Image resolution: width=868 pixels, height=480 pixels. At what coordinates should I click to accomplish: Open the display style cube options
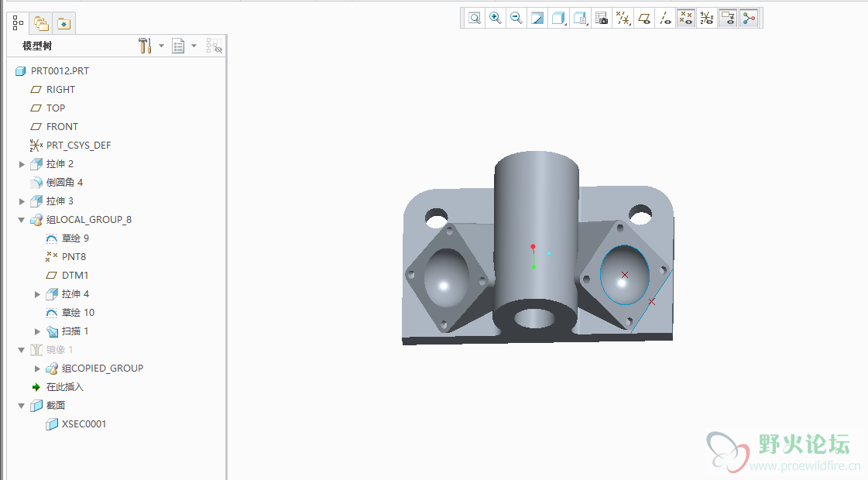558,19
